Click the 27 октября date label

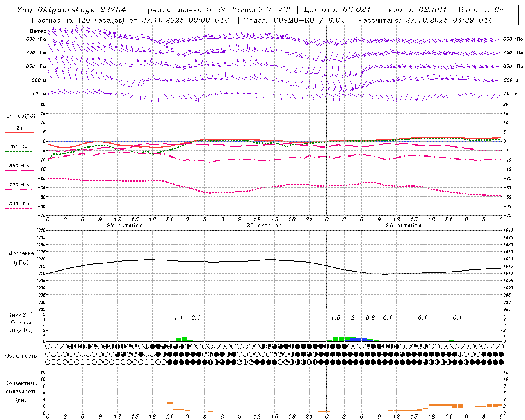pyautogui.click(x=125, y=226)
